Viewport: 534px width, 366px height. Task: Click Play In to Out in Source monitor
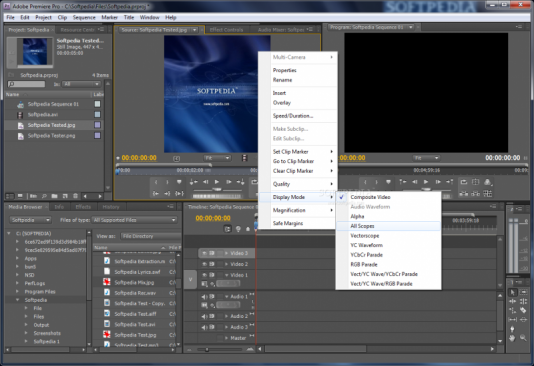tap(179, 193)
